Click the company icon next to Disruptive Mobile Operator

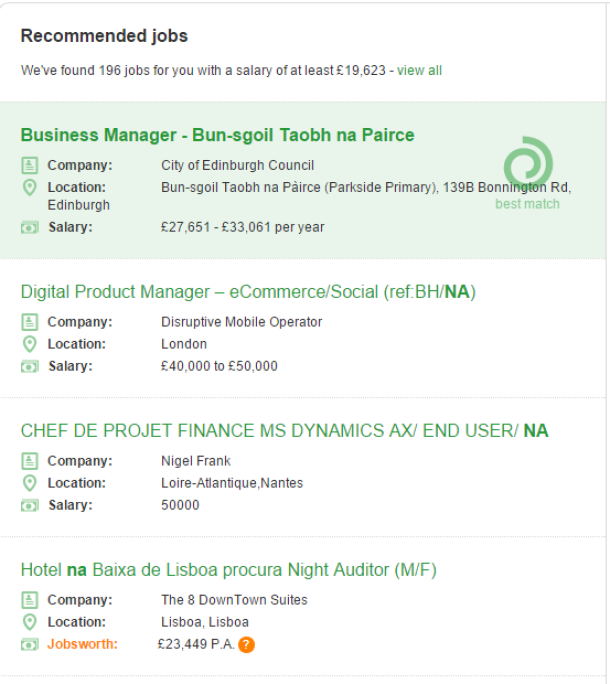pyautogui.click(x=30, y=322)
